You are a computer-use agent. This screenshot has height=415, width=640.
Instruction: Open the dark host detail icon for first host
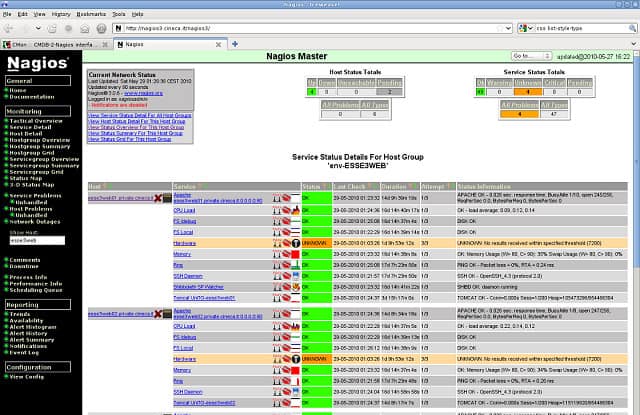click(x=167, y=198)
